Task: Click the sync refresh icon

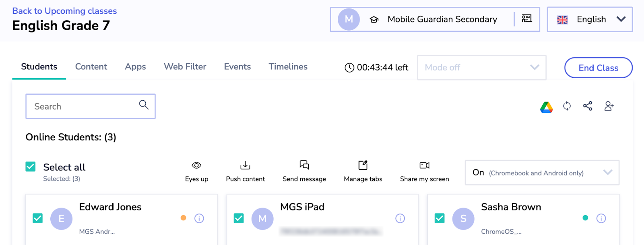Action: point(567,106)
